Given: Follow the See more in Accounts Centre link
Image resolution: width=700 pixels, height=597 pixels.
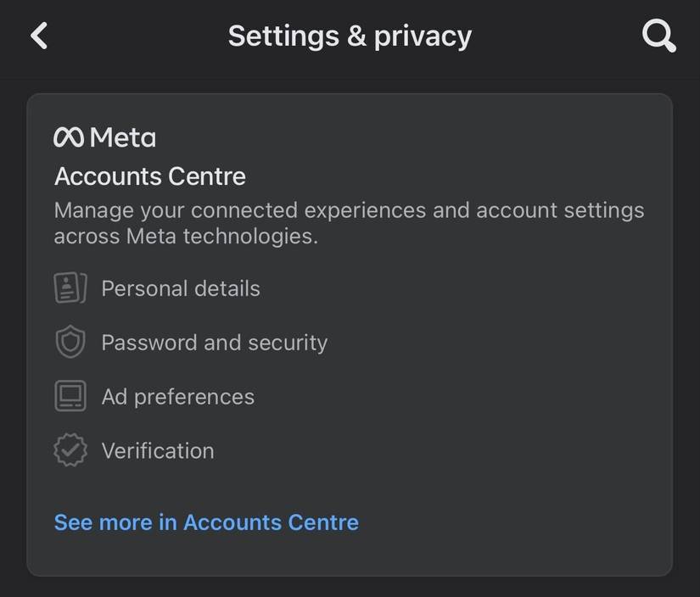Looking at the screenshot, I should coord(206,522).
